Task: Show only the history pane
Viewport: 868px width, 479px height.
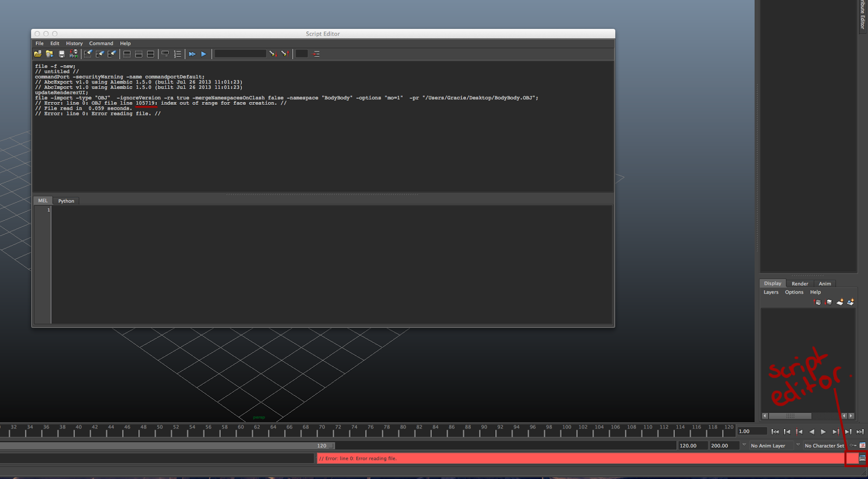Action: coord(127,54)
